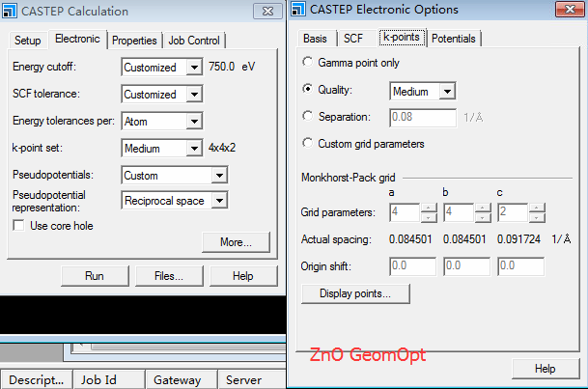Viewport: 588px width, 389px height.
Task: Click the grid parameter a field
Action: (405, 212)
